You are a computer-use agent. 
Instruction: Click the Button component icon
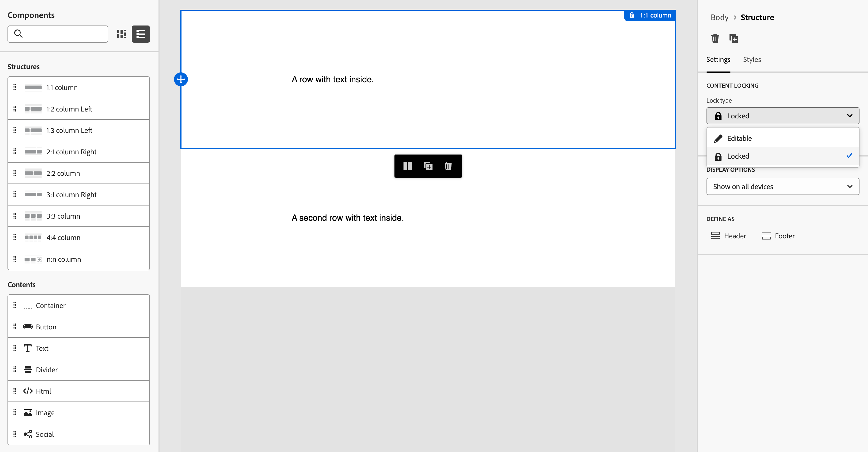click(28, 327)
